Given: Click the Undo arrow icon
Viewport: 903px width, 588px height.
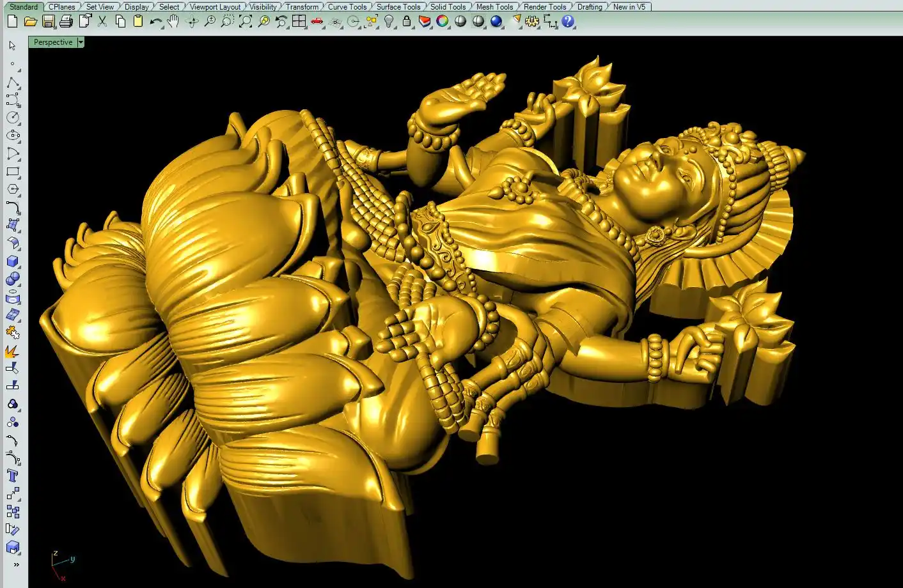Looking at the screenshot, I should [x=155, y=22].
